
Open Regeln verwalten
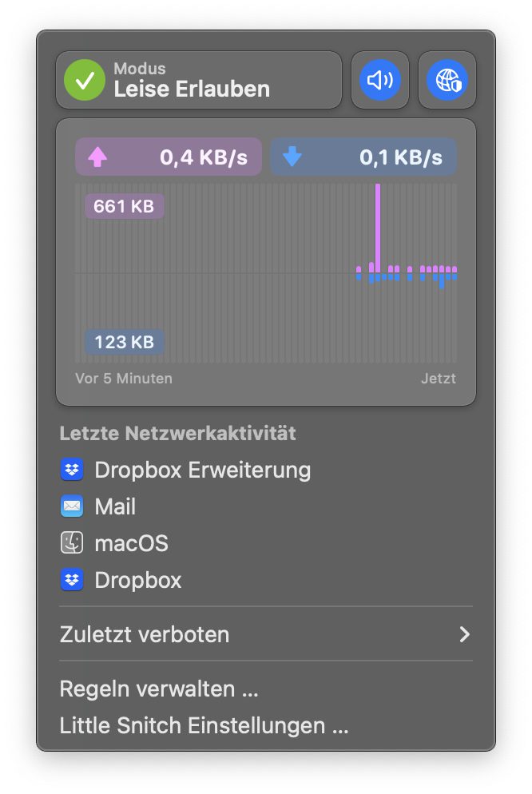[x=159, y=689]
